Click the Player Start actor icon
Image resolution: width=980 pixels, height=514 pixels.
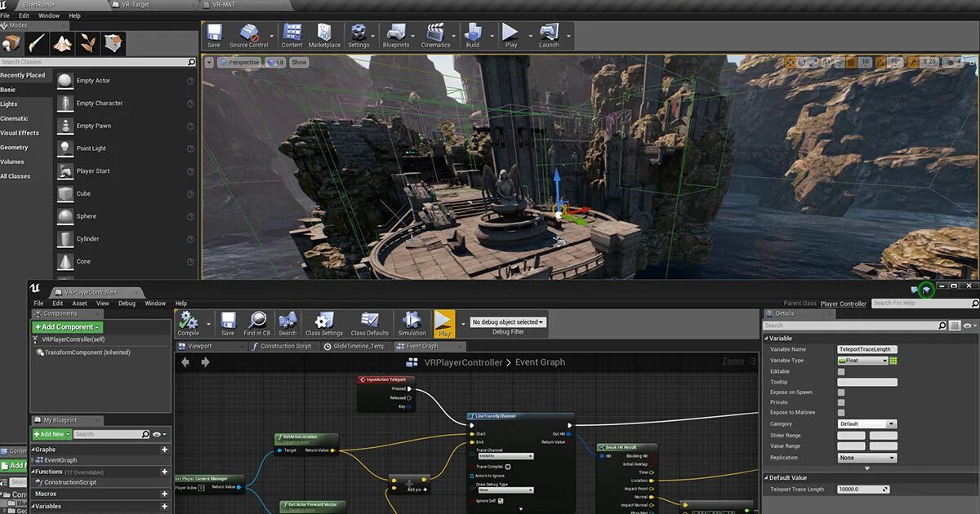[65, 171]
